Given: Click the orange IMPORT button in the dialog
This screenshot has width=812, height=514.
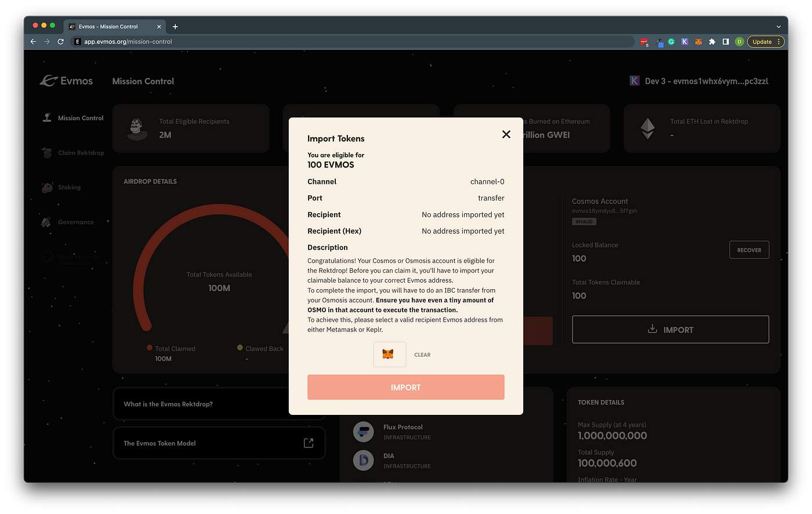Looking at the screenshot, I should click(405, 387).
